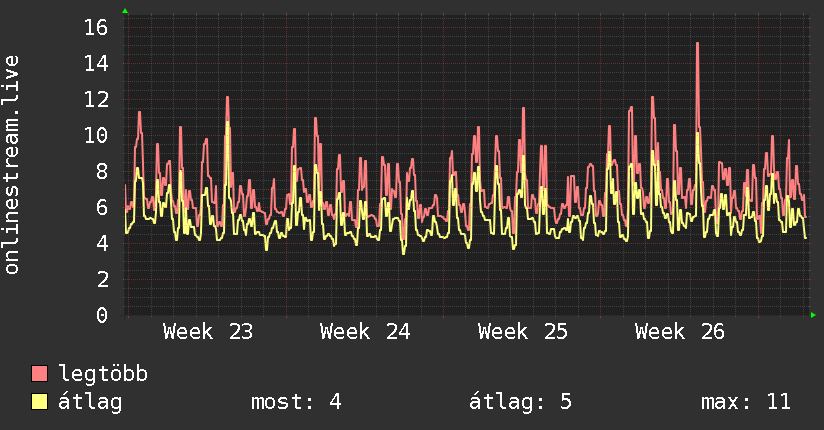824x430 pixels.
Task: Click the onlinestream.live vertical axis title
Action: (11, 165)
